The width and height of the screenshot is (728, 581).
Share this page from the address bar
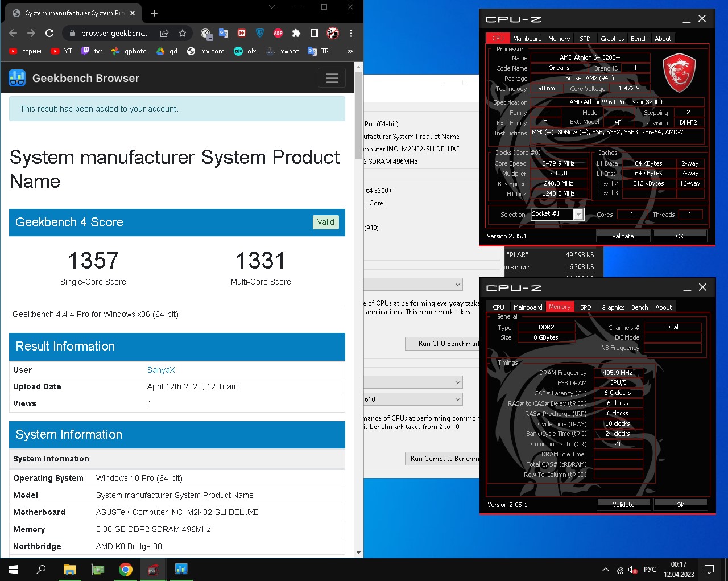pyautogui.click(x=164, y=33)
